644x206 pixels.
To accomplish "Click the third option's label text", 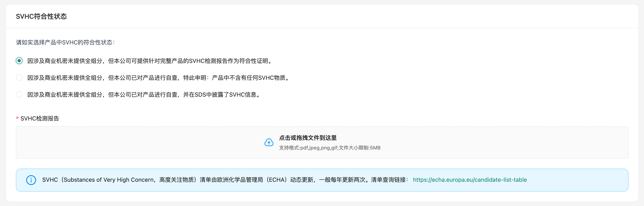I will click(x=143, y=94).
